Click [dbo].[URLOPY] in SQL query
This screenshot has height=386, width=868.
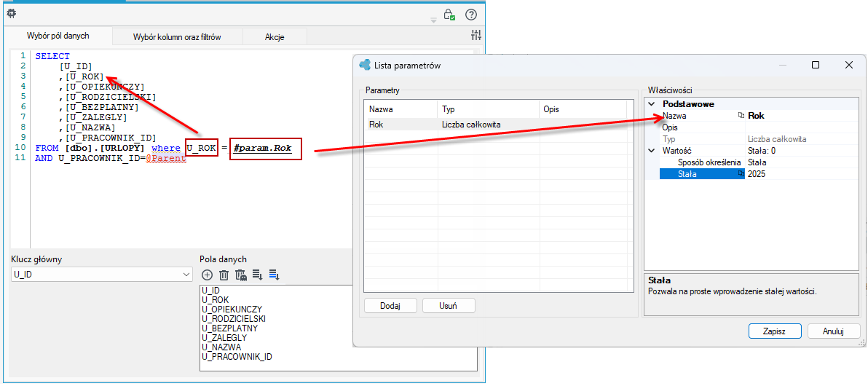(105, 149)
